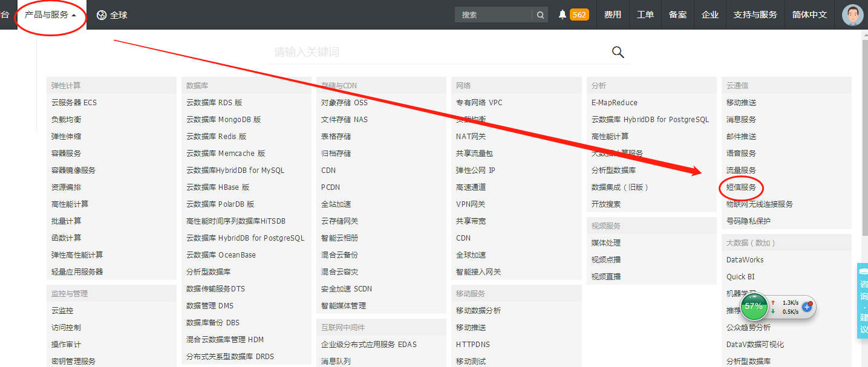
Task: Focus the top bar 搜索 input field
Action: click(x=494, y=15)
